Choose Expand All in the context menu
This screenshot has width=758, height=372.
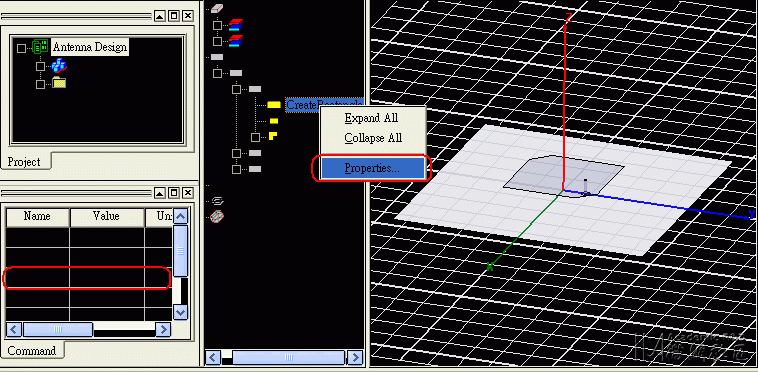click(371, 118)
